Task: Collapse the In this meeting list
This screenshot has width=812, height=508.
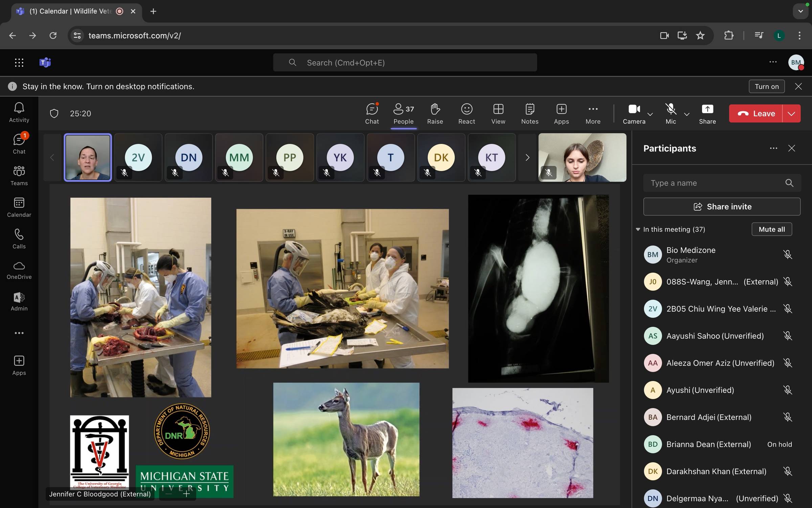Action: 638,229
